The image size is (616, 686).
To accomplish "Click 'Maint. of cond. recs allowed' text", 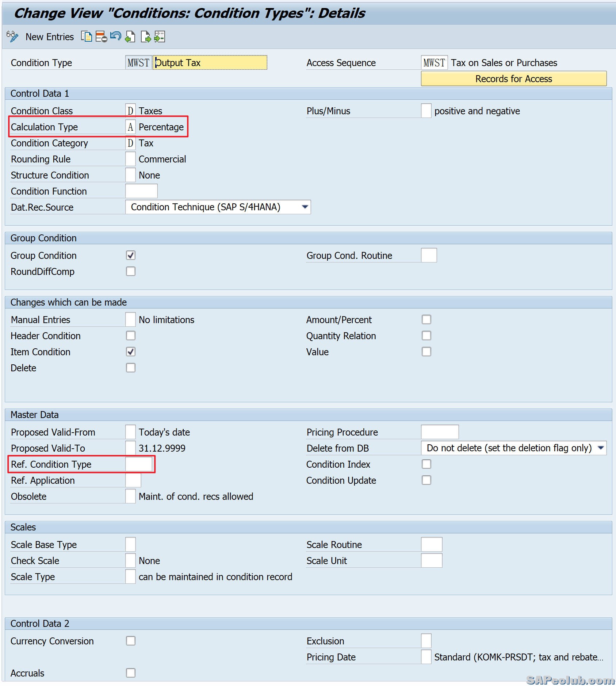I will click(196, 497).
